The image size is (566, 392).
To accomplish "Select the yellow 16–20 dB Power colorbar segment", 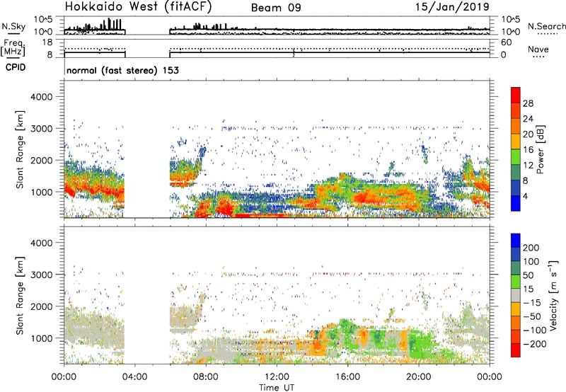I will pos(516,142).
